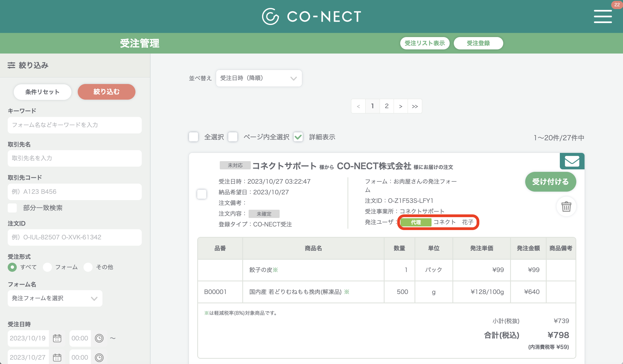Image resolution: width=623 pixels, height=364 pixels.
Task: Accept the order with 受け付ける
Action: (550, 182)
